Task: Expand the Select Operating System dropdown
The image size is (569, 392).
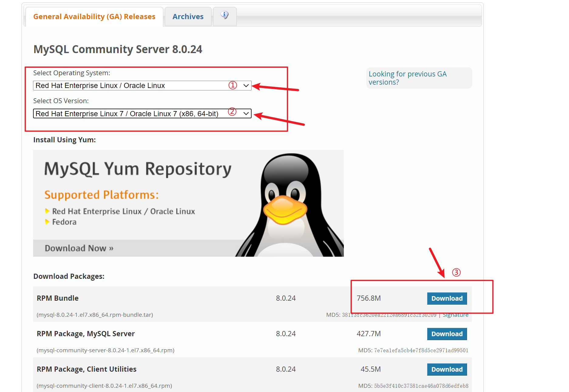Action: click(142, 86)
